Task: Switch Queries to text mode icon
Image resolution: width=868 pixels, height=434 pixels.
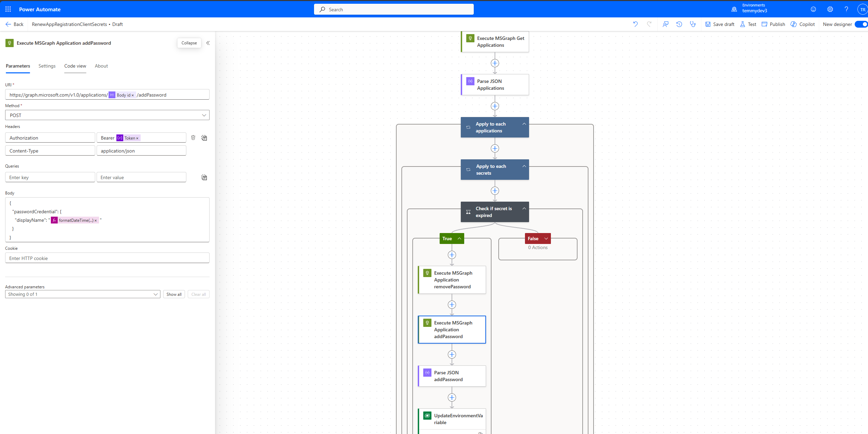Action: [204, 177]
